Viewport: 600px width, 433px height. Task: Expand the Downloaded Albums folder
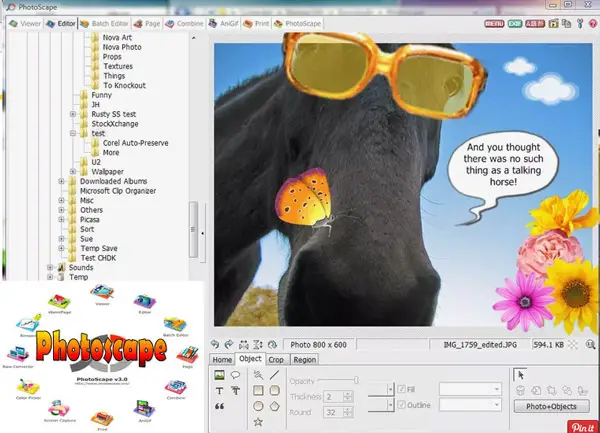(61, 181)
